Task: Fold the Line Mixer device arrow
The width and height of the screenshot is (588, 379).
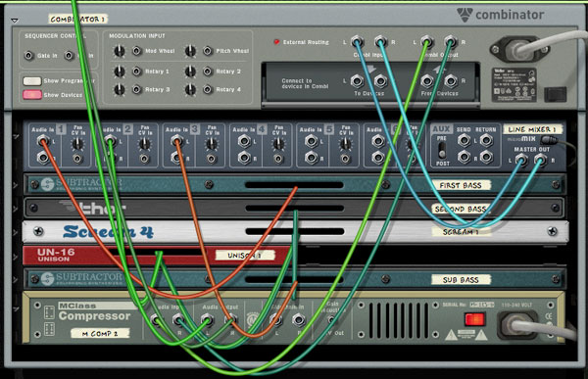Action: (16, 137)
